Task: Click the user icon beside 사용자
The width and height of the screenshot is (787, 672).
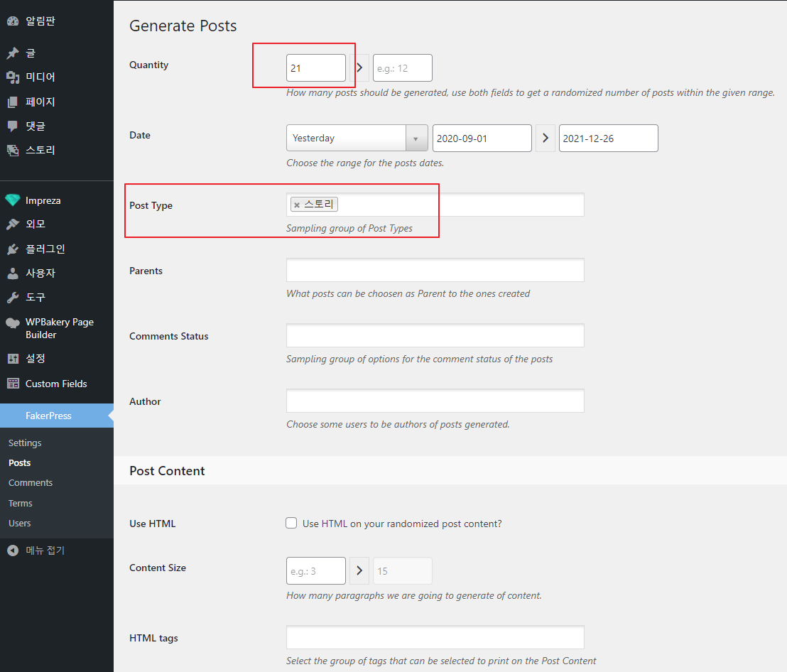Action: (13, 273)
